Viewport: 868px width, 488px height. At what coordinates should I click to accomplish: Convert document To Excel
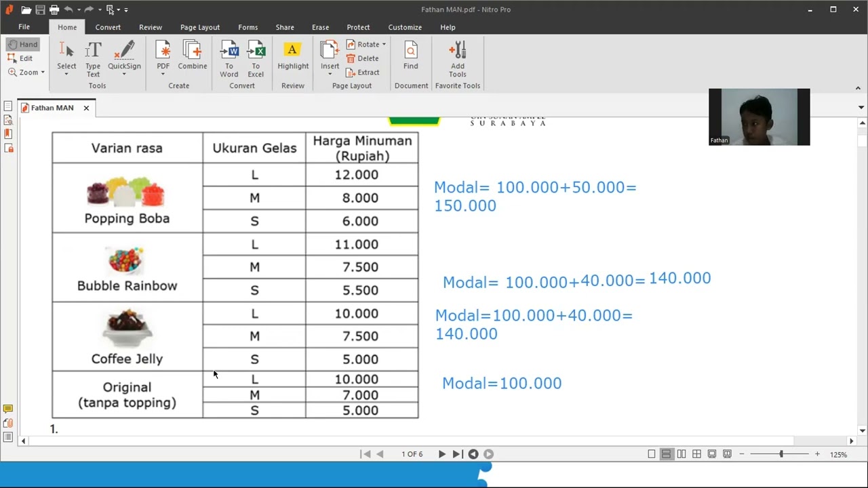click(256, 58)
